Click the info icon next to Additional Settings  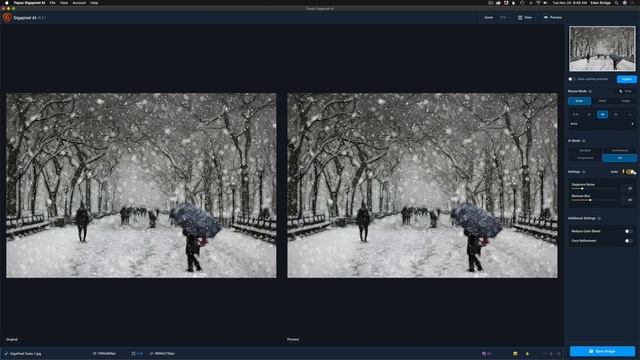pyautogui.click(x=599, y=218)
